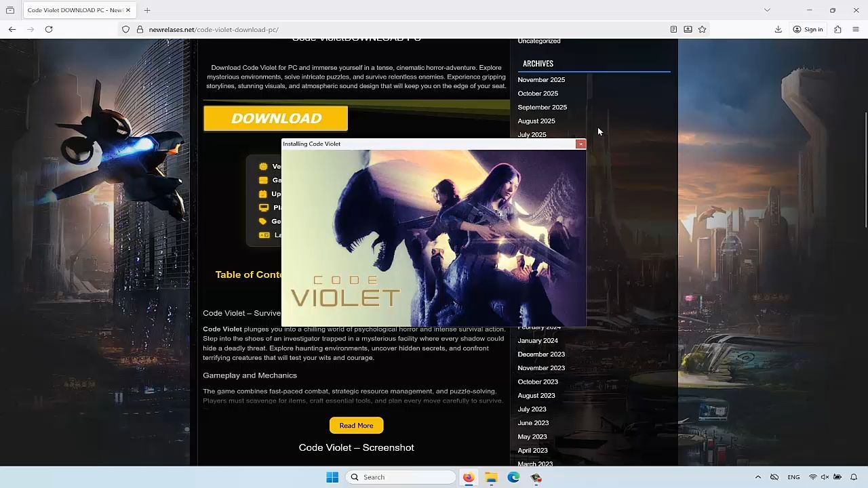
Task: Open the Firefox downloads panel
Action: click(778, 29)
